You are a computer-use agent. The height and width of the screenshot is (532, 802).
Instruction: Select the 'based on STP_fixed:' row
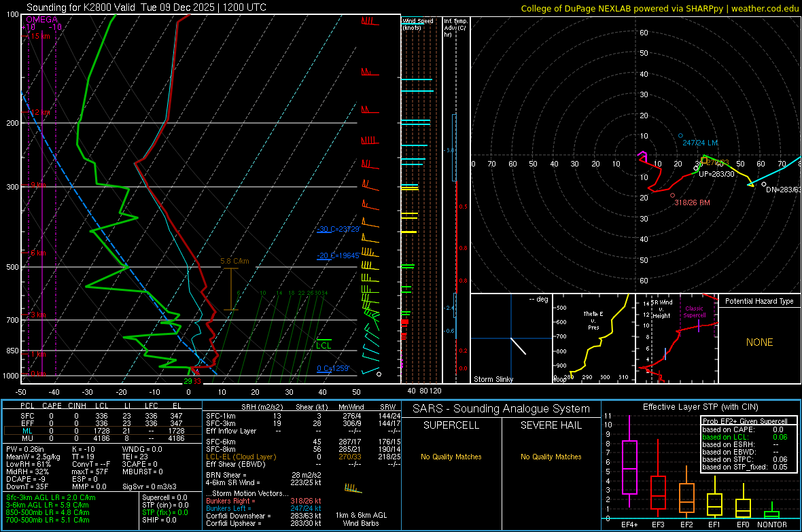745,467
